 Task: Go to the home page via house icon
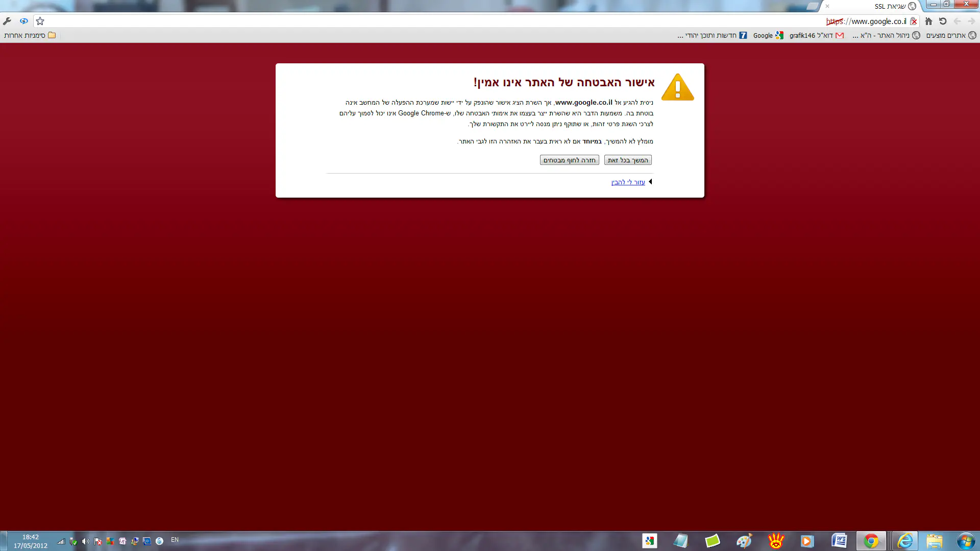tap(928, 21)
